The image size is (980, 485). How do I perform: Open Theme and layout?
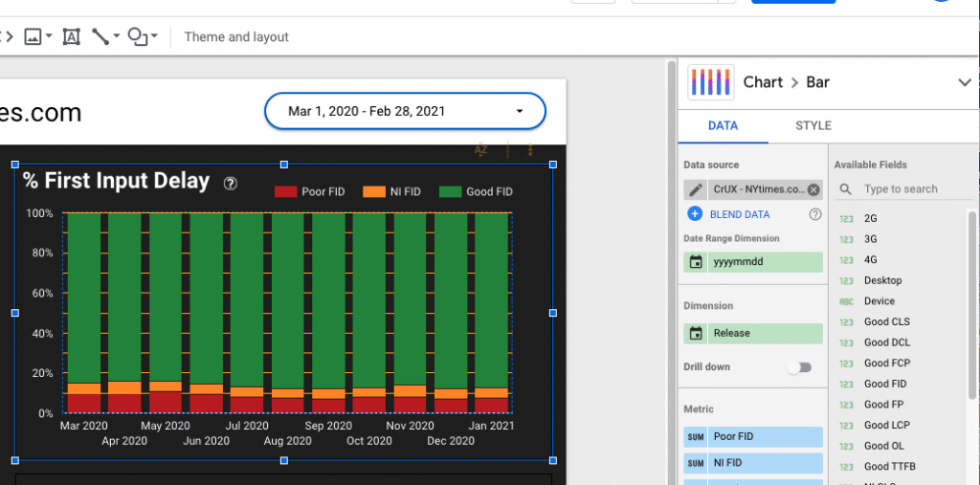coord(236,37)
